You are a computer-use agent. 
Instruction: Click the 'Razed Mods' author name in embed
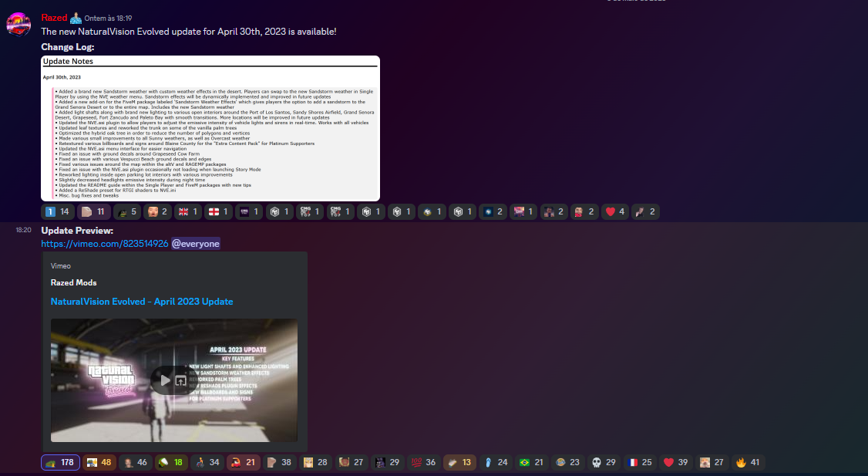click(x=74, y=282)
